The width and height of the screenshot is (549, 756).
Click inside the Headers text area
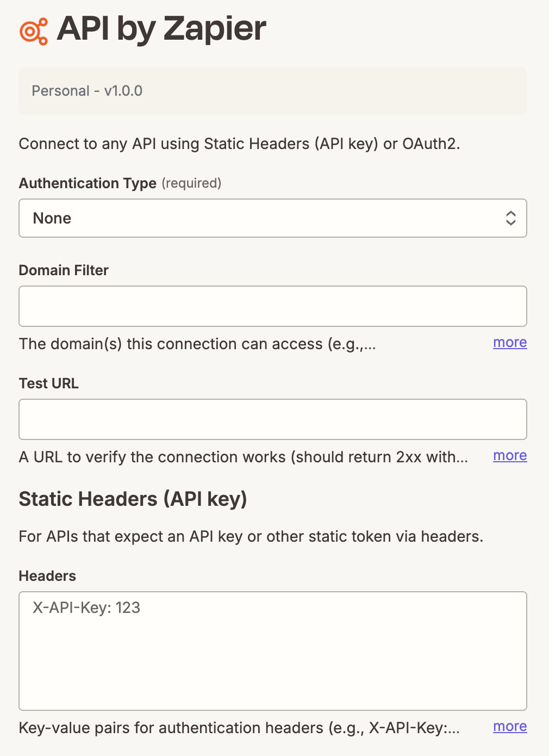point(273,651)
